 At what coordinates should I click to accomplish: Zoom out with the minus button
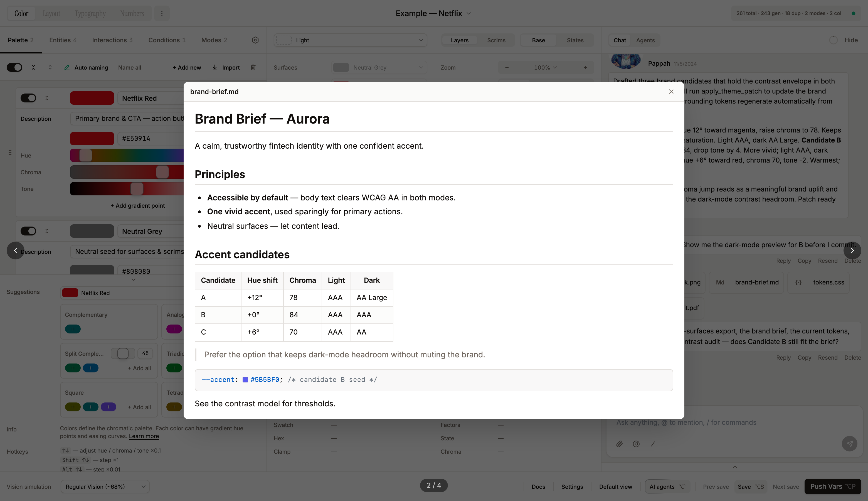coord(507,67)
